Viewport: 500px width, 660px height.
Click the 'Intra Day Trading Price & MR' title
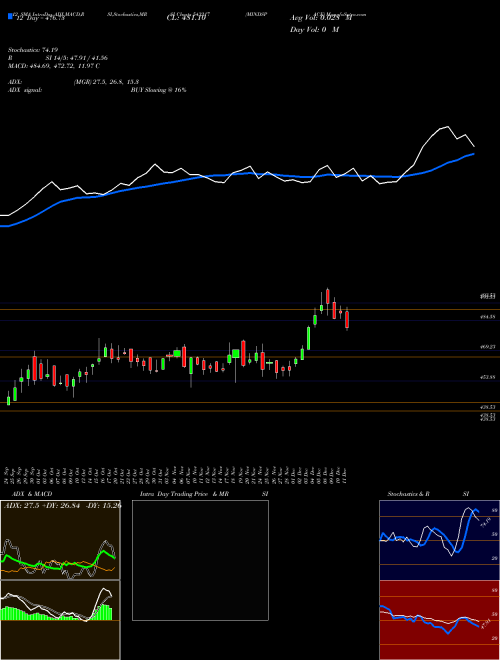[184, 494]
